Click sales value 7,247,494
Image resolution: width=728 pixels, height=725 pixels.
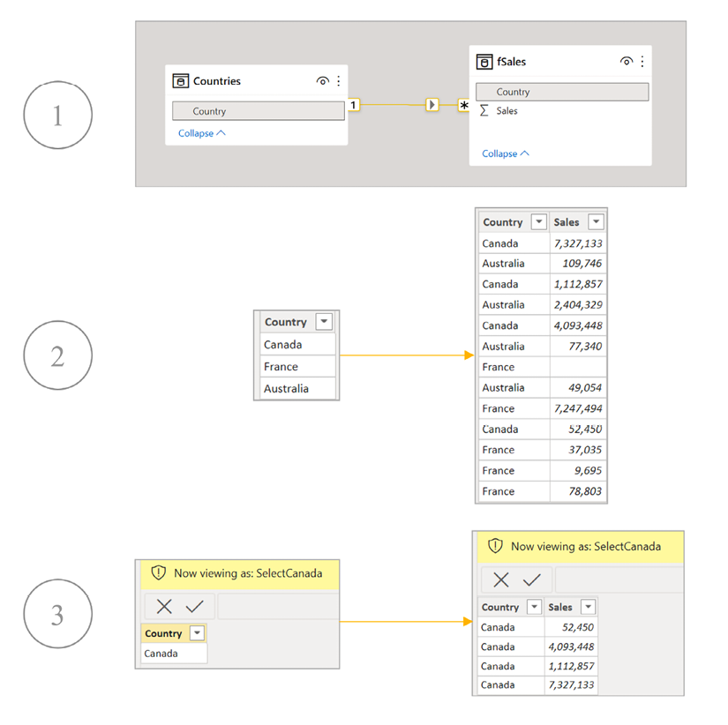tap(578, 408)
